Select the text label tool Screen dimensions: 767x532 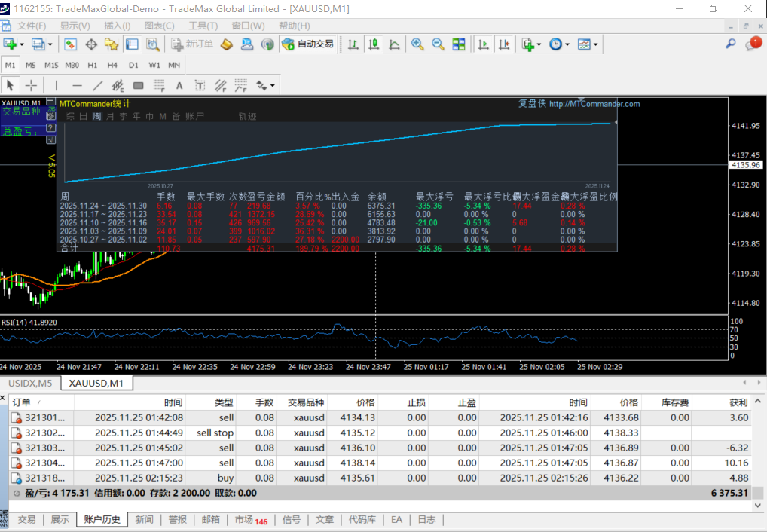tap(179, 85)
